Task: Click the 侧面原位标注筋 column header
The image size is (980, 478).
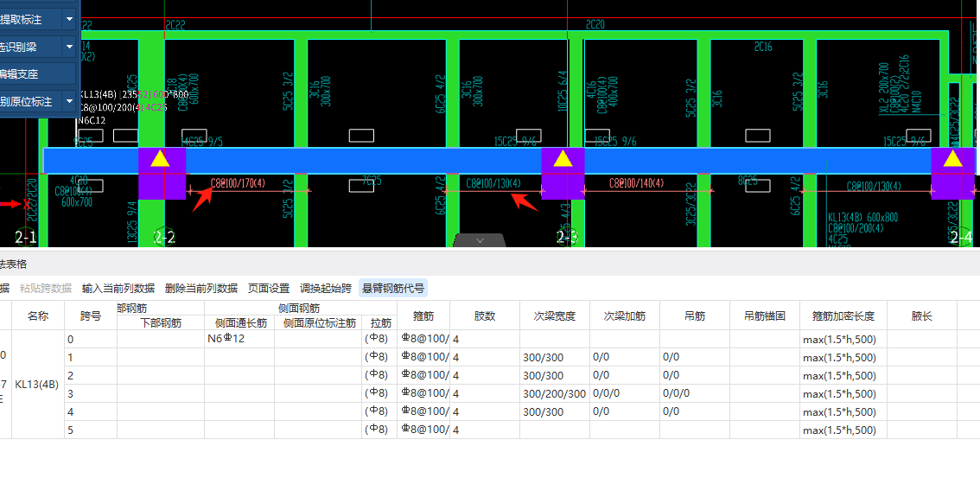Action: pyautogui.click(x=318, y=323)
